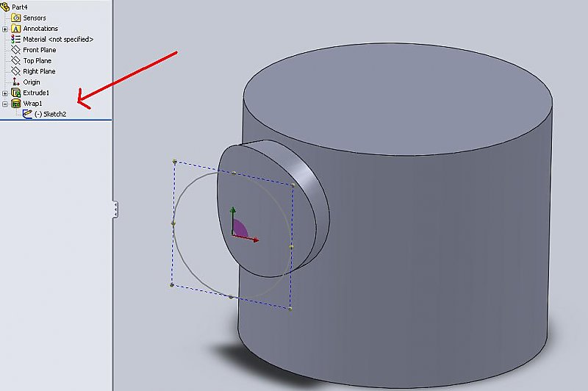Viewport: 588px width, 391px height.
Task: Select the Top Plane label
Action: point(37,60)
